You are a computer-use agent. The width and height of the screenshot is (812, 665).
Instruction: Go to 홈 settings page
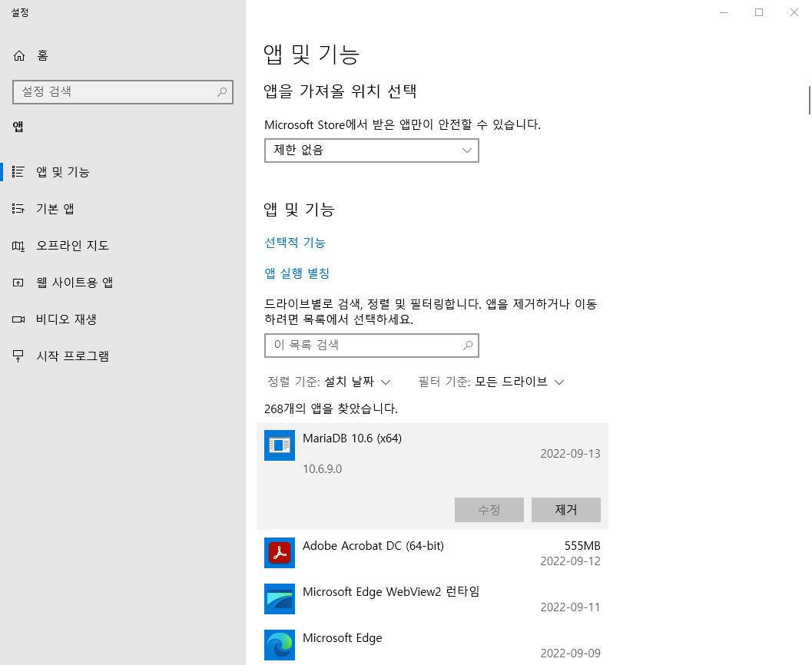pyautogui.click(x=123, y=55)
